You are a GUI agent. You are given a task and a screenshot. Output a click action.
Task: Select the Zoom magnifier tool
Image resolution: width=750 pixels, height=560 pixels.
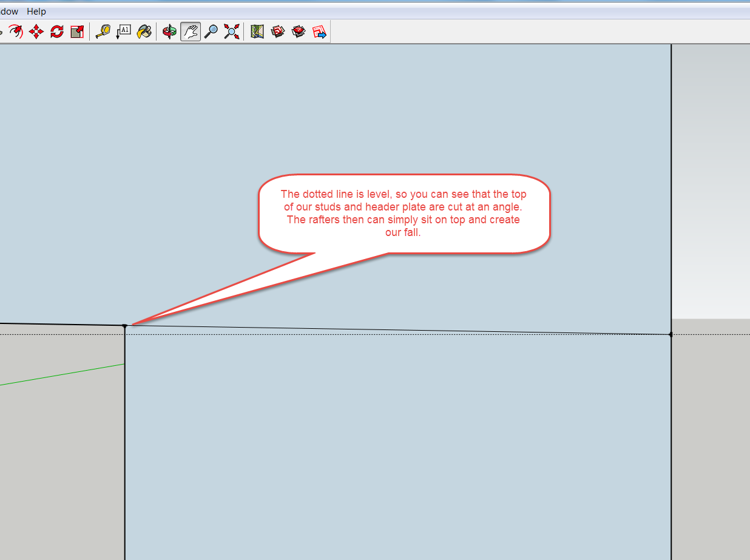(x=211, y=32)
